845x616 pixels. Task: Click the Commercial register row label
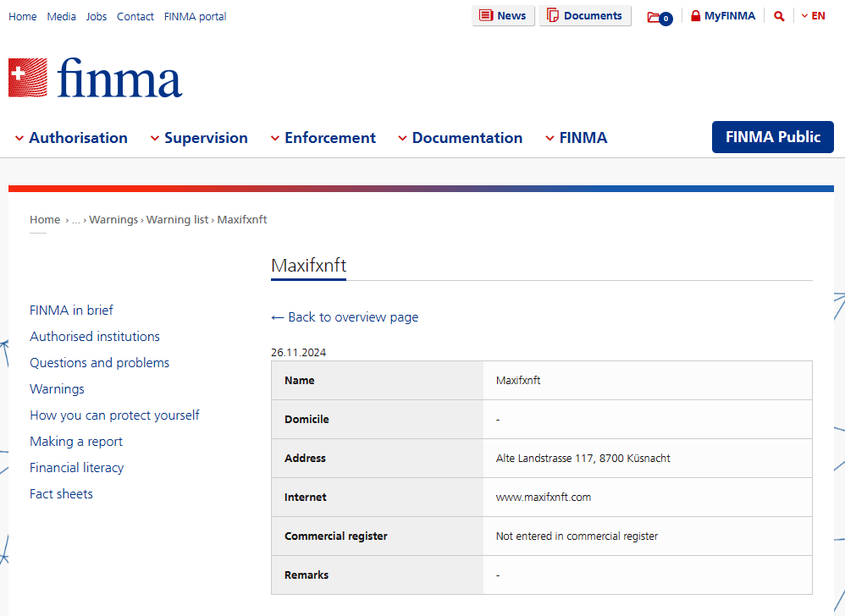pos(336,536)
